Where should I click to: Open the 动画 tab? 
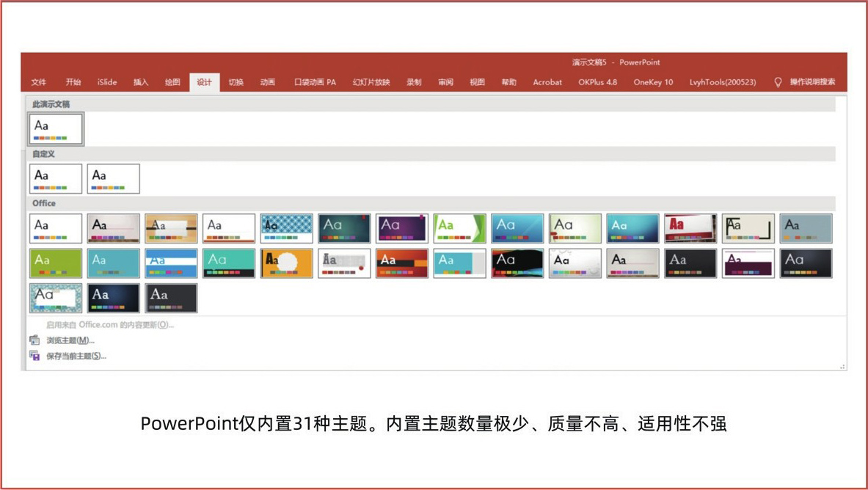point(267,82)
